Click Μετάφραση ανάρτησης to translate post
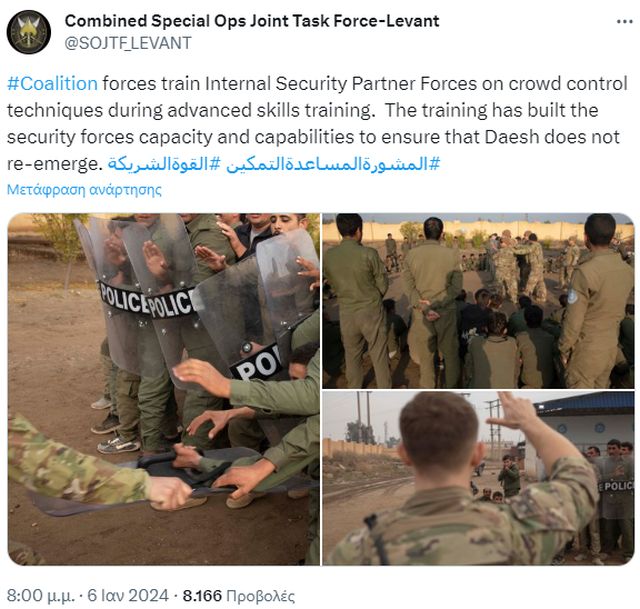This screenshot has width=640, height=609. 84,190
